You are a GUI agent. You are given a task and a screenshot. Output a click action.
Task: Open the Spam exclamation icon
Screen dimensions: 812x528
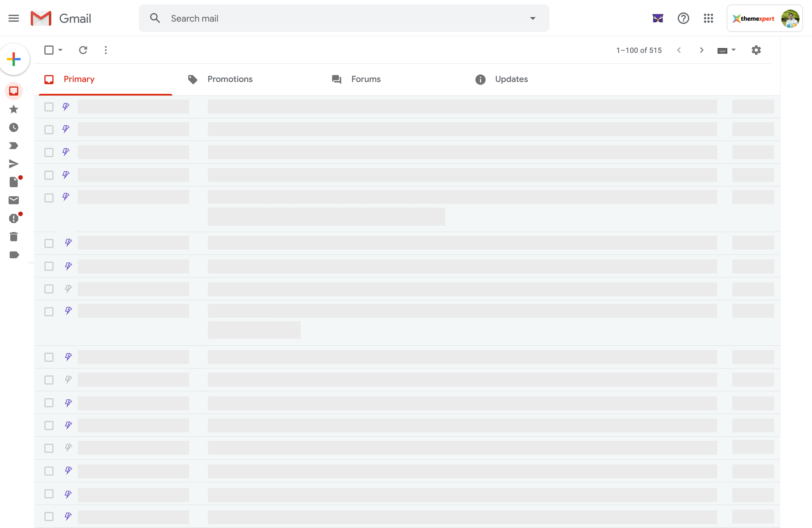14,218
